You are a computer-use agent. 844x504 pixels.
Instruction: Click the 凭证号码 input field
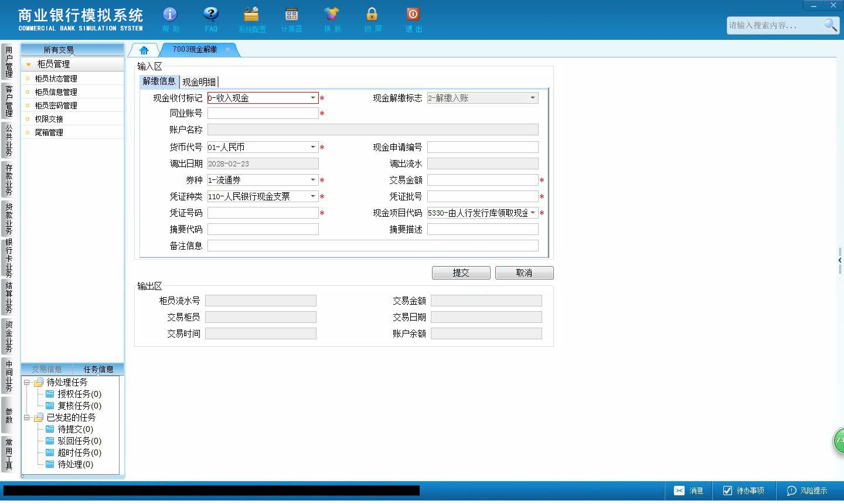tap(263, 213)
